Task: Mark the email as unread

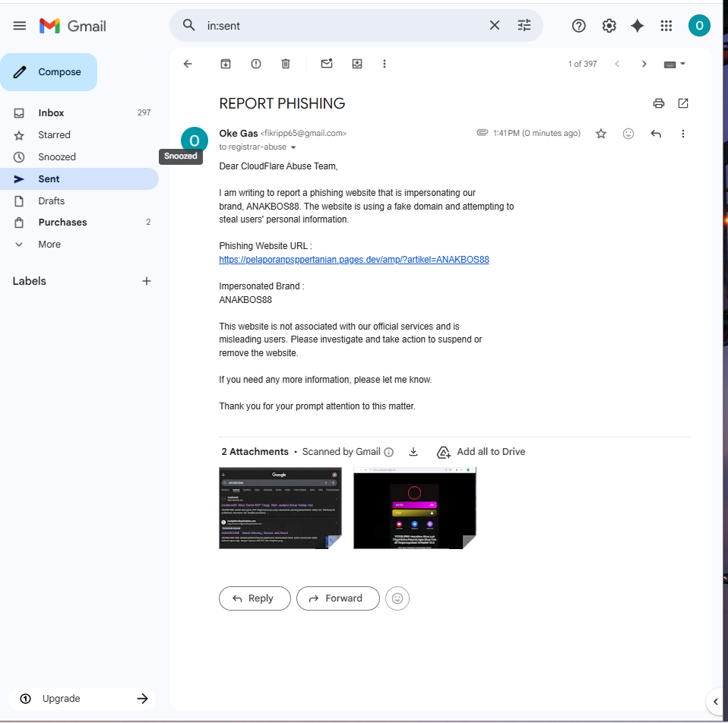Action: [x=327, y=64]
